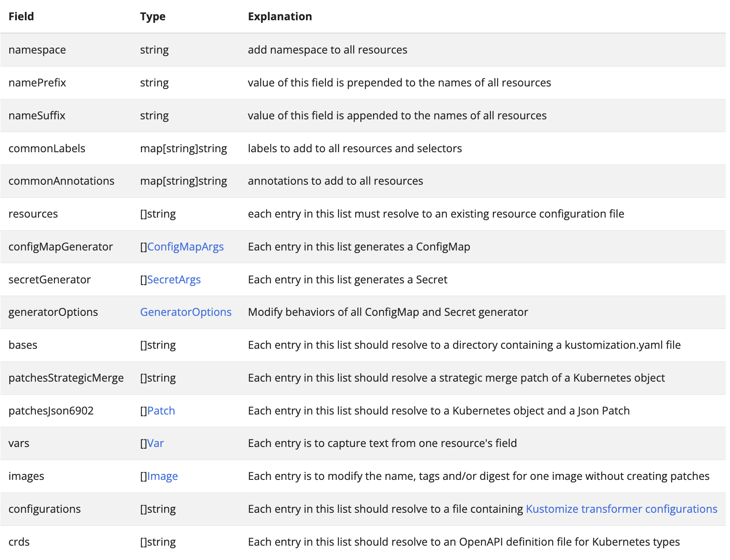The width and height of the screenshot is (730, 560).
Task: Select the generatorOptions field name
Action: click(53, 312)
